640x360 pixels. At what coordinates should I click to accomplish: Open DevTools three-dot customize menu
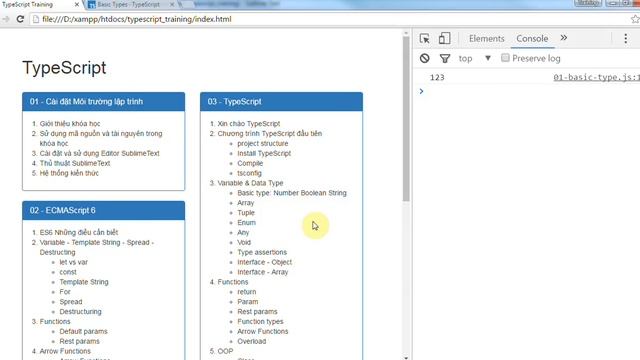click(625, 38)
